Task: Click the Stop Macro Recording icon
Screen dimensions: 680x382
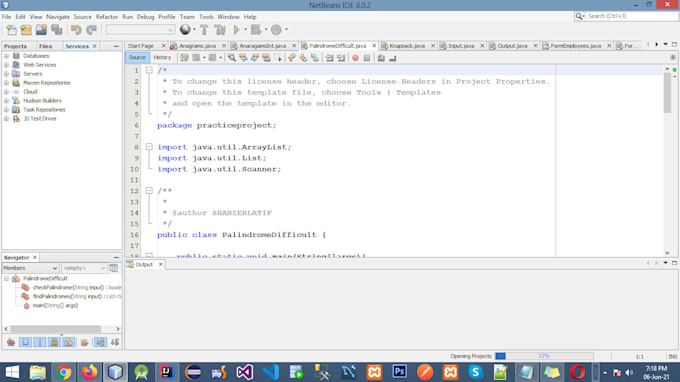Action: [x=367, y=58]
